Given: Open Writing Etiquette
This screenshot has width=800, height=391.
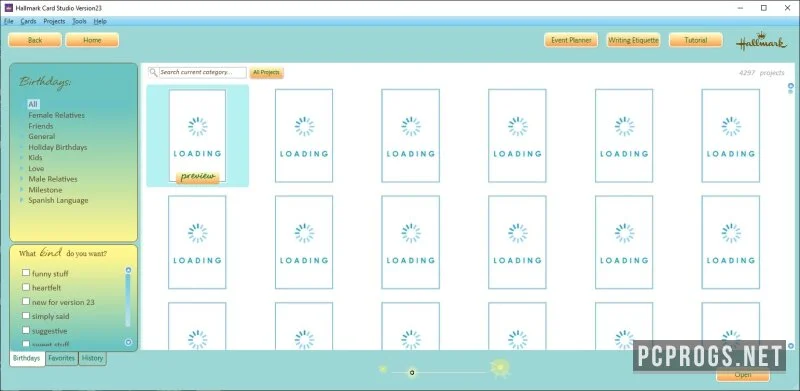Looking at the screenshot, I should pos(633,40).
